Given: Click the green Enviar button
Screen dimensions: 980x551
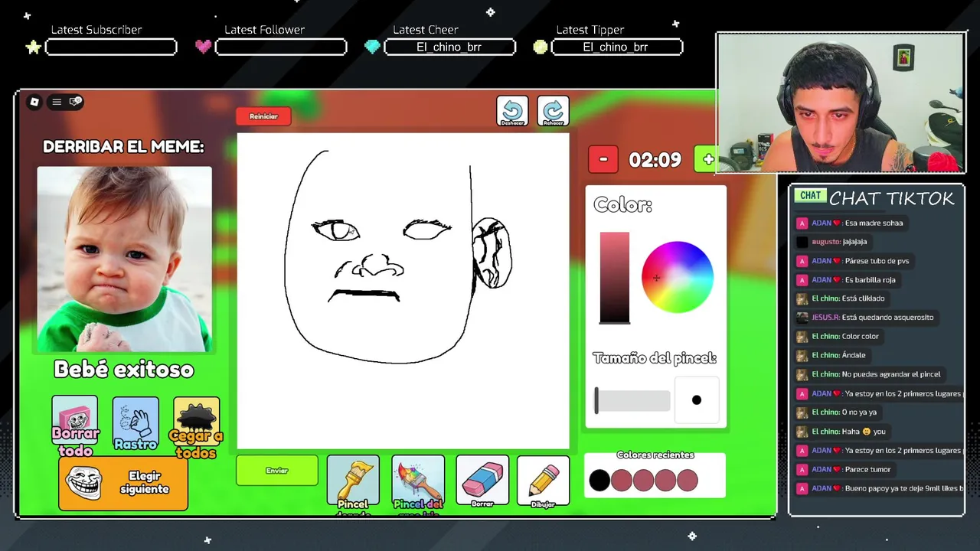Looking at the screenshot, I should [x=277, y=471].
